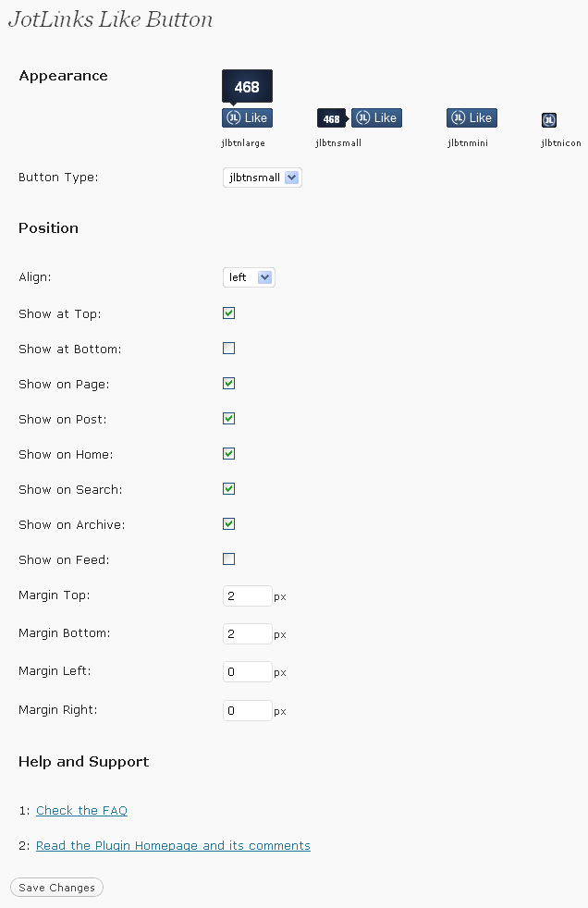Click the small 468 counter badge
This screenshot has width=588, height=908.
point(332,118)
